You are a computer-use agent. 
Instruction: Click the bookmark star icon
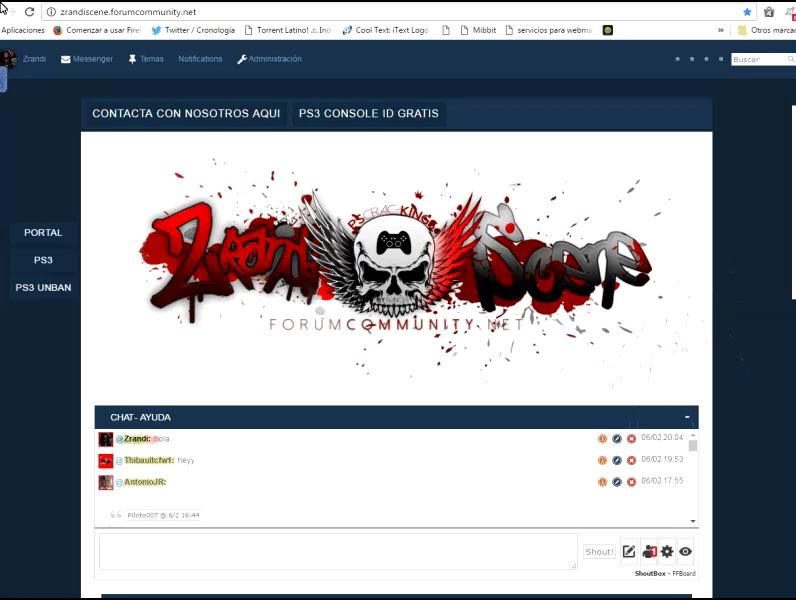[x=747, y=12]
